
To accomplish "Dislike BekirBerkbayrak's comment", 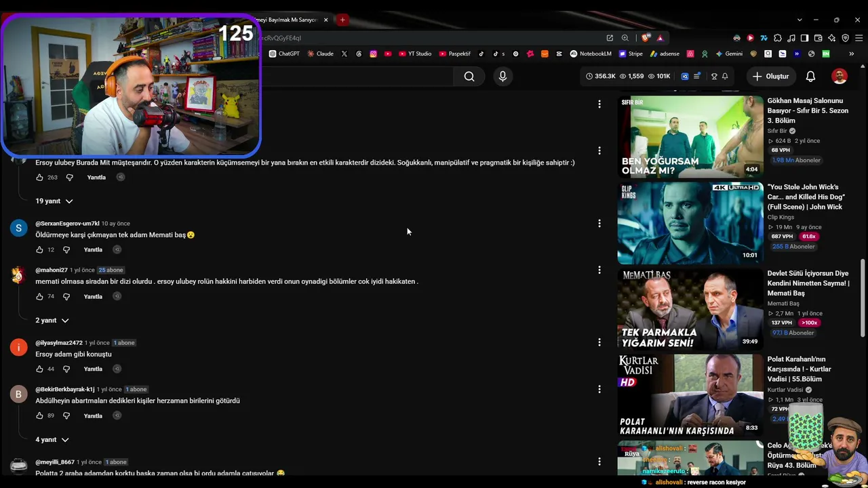I will click(x=66, y=416).
